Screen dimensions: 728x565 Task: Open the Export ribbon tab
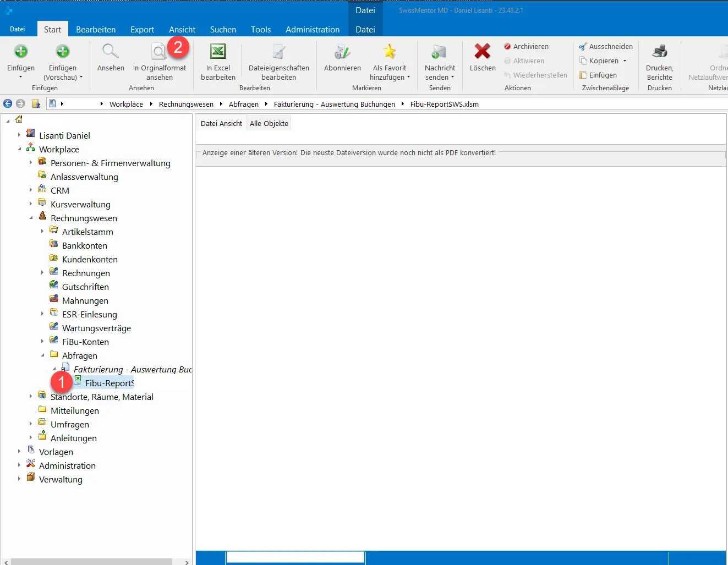tap(142, 30)
